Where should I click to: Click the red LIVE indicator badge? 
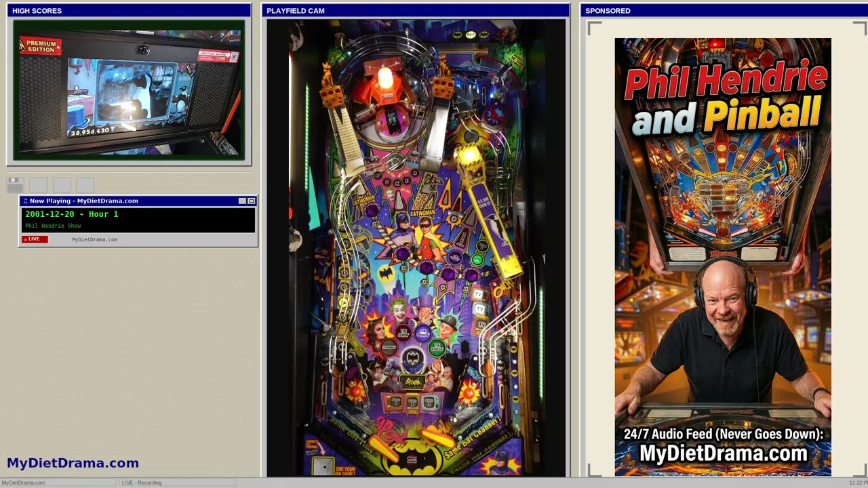pos(35,239)
